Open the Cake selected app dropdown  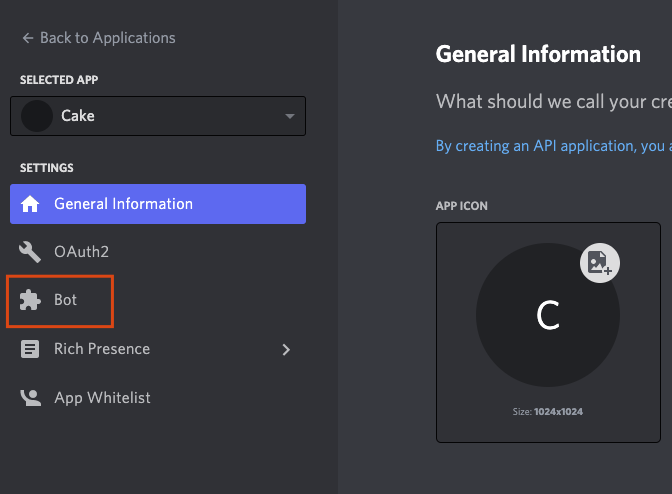click(158, 116)
